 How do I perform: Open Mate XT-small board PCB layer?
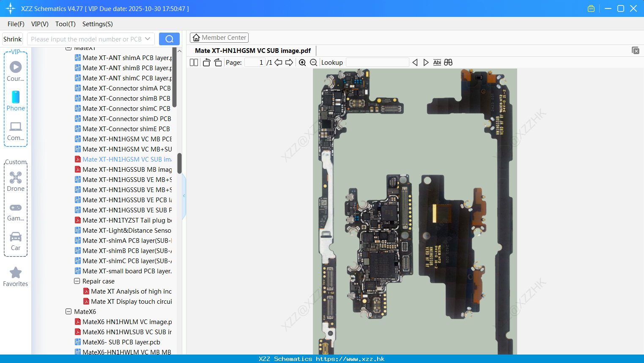click(x=123, y=271)
